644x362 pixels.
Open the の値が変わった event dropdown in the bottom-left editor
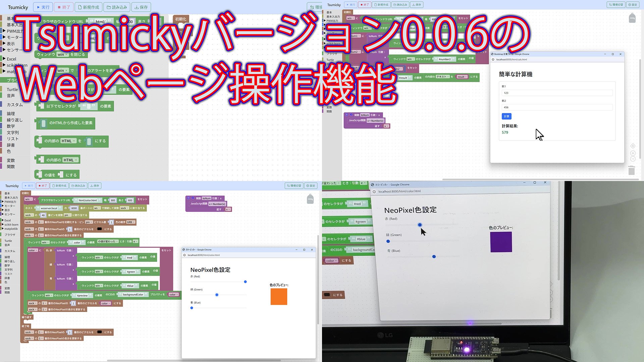[108, 241]
